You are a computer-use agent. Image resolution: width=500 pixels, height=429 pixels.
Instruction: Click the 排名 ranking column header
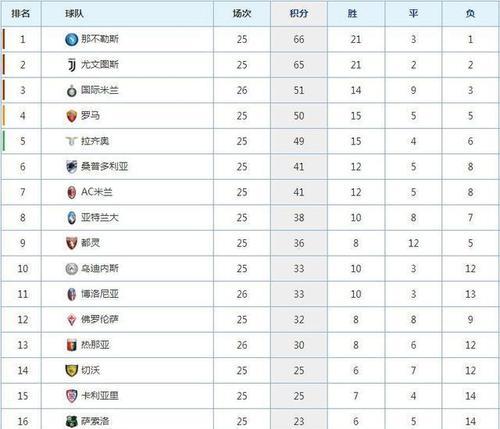21,13
